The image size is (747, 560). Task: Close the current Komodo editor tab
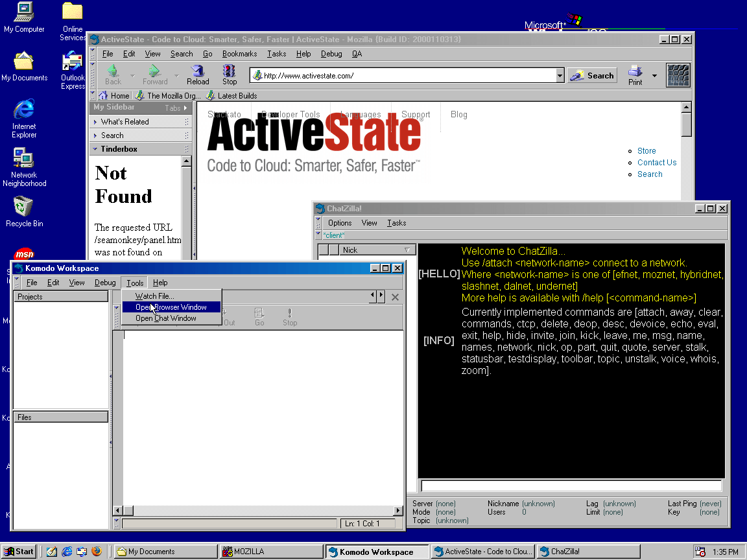[x=395, y=297]
